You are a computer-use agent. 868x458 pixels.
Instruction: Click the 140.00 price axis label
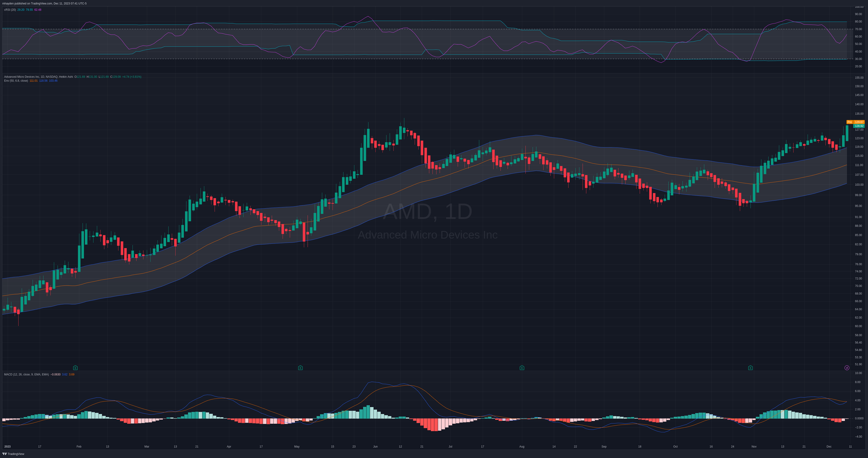(x=859, y=105)
